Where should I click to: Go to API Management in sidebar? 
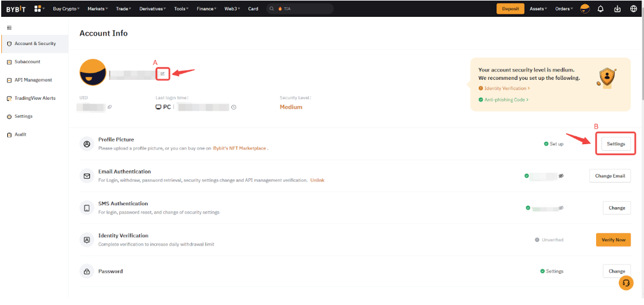coord(33,80)
